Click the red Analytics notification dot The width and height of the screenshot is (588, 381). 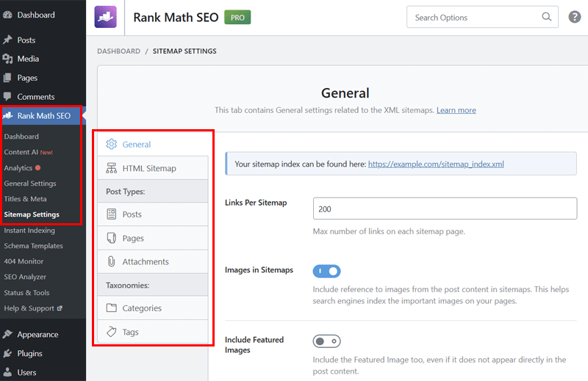[x=38, y=168]
